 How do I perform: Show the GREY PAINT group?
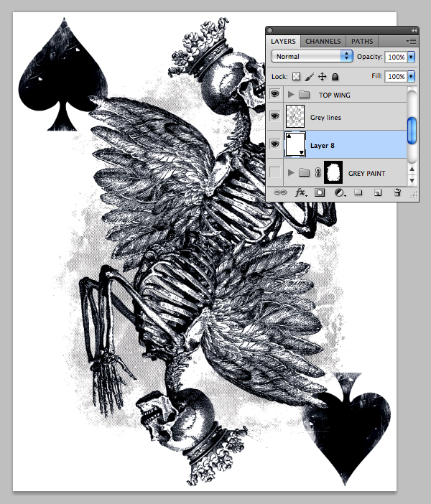pos(274,172)
